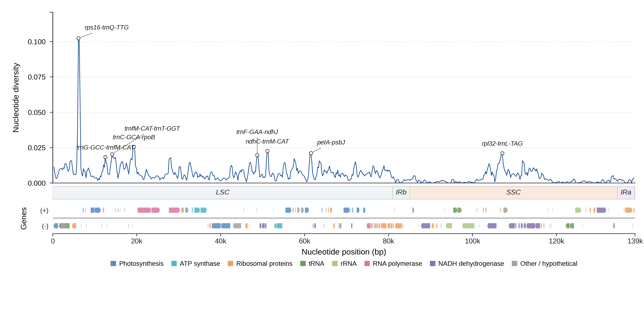644x313 pixels.
Task: Click the 'Nucleotide position (bp)' x-axis title
Action: 344,252
